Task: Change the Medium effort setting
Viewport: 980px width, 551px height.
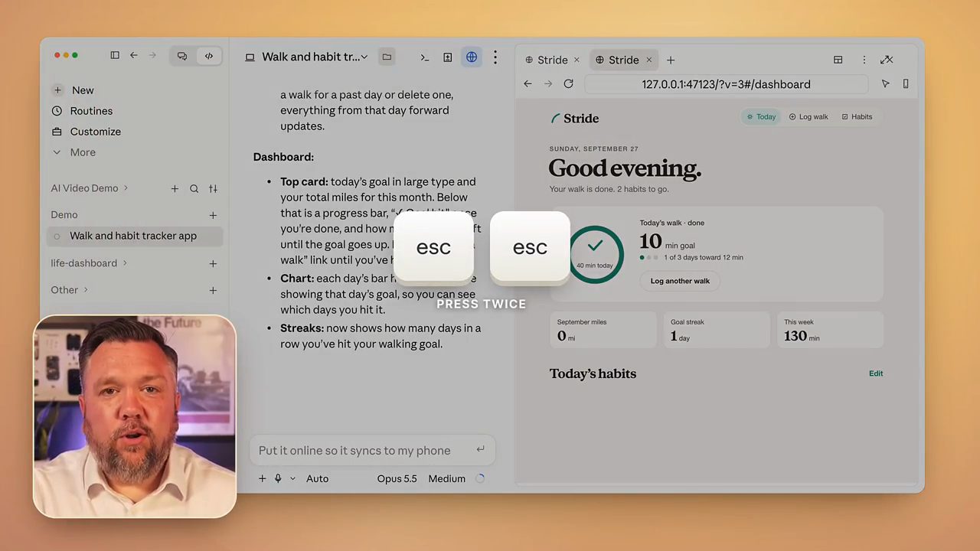Action: 446,478
